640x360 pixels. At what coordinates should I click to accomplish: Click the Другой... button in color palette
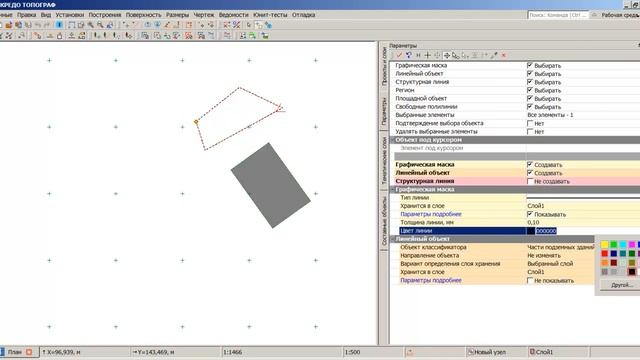(x=621, y=285)
